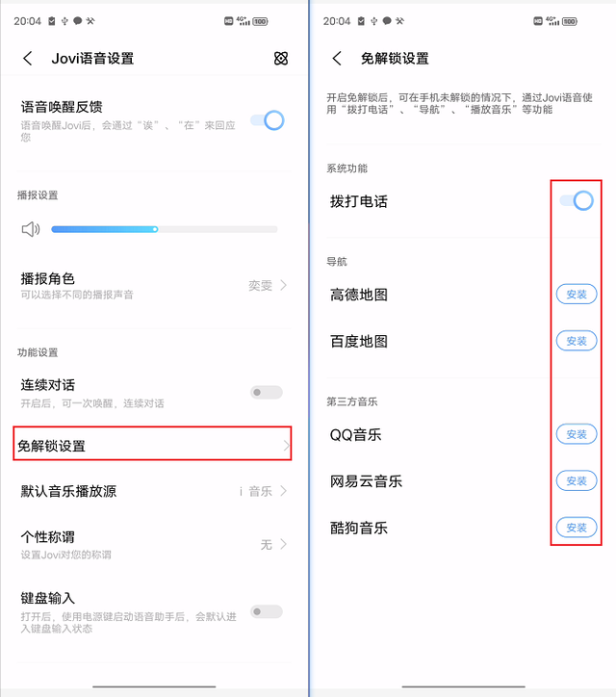Enable the 连续对话 switch
Viewport: 616px width, 697px height.
click(267, 393)
